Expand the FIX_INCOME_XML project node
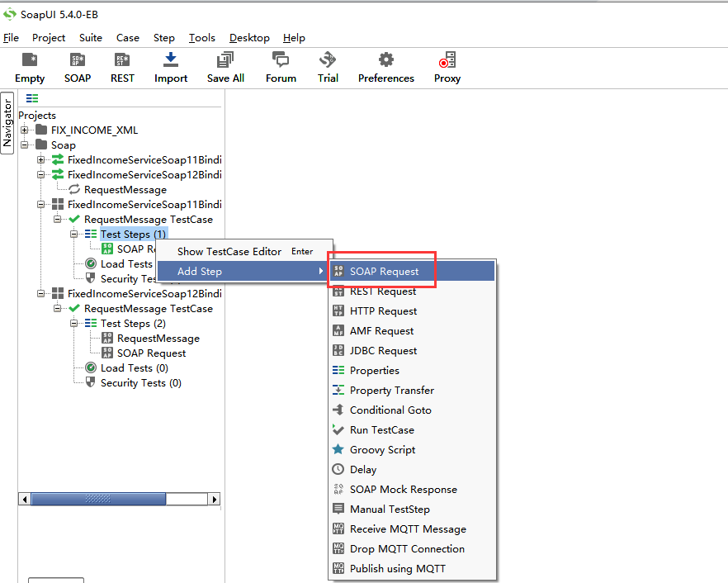 click(25, 130)
